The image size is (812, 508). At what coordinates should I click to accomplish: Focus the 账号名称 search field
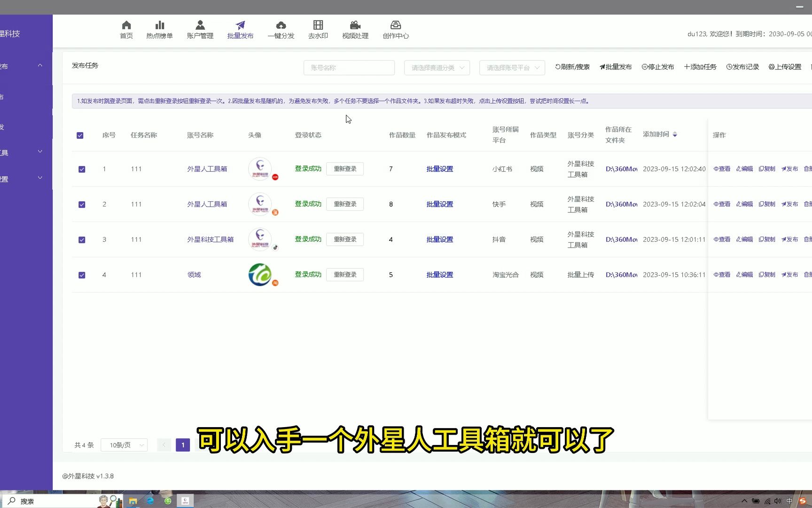point(349,68)
